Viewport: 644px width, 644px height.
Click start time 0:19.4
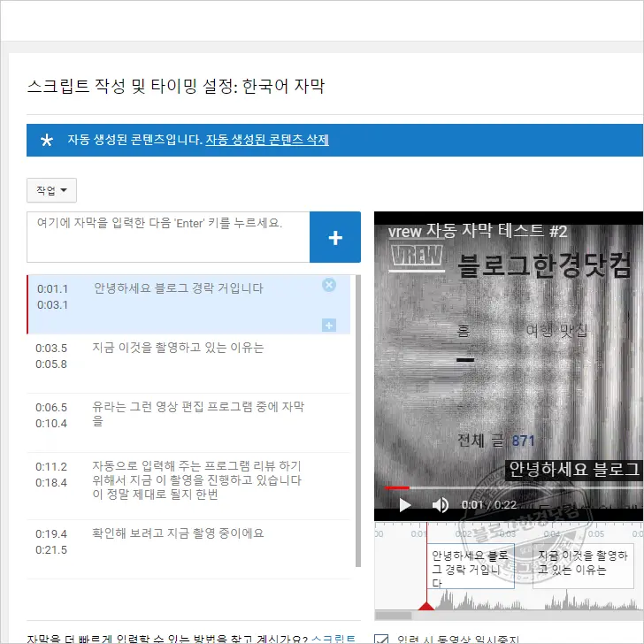(x=51, y=534)
